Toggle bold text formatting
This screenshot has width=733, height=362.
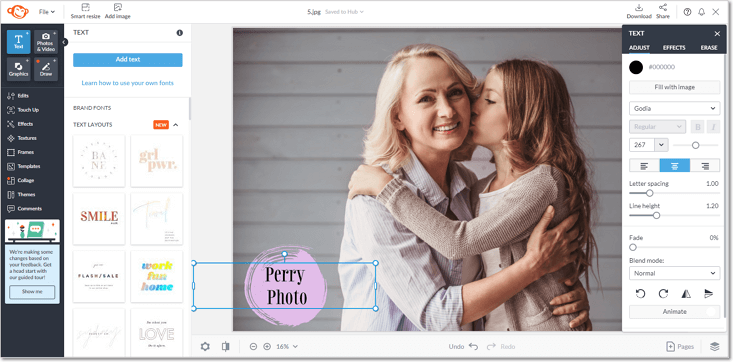pos(697,127)
